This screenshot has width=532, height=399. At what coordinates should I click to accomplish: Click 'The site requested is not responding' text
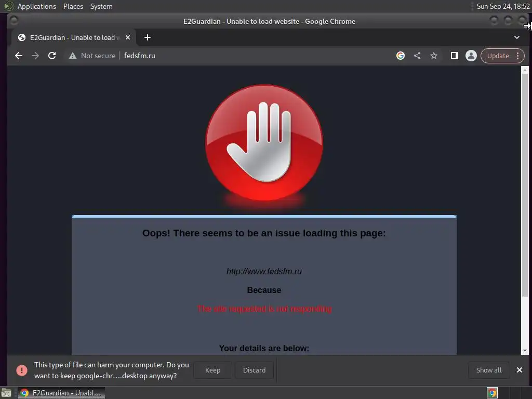click(264, 309)
